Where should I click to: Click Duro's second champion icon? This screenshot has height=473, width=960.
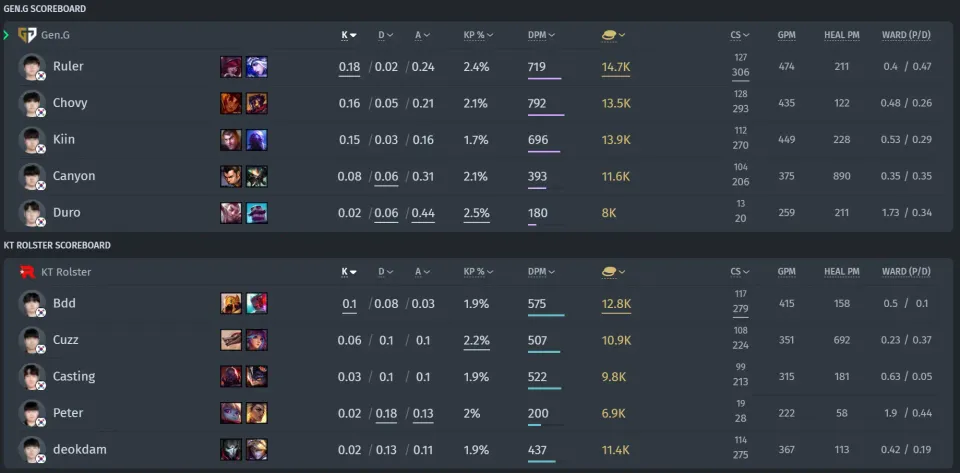(x=257, y=213)
